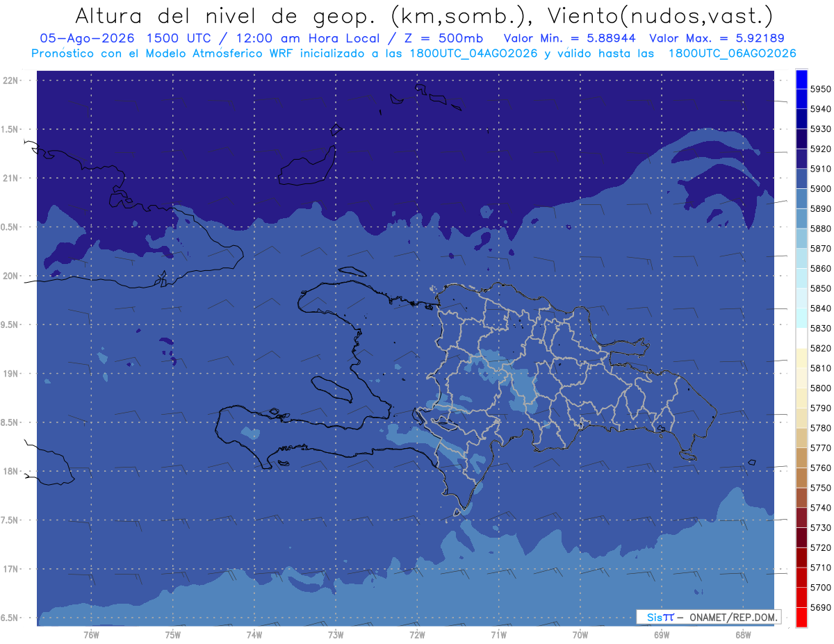Click the 5720 color bar label

[821, 547]
